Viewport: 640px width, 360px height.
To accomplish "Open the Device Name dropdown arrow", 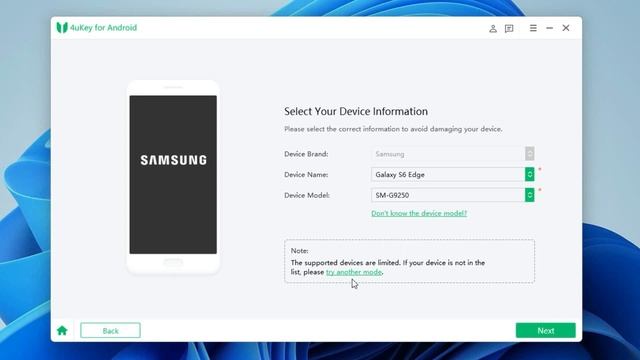I will coord(529,174).
